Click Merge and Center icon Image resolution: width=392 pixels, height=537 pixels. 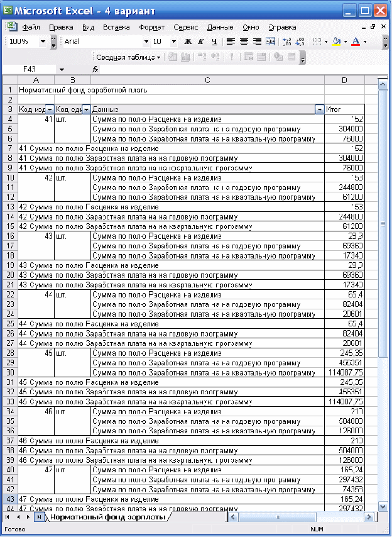271,42
